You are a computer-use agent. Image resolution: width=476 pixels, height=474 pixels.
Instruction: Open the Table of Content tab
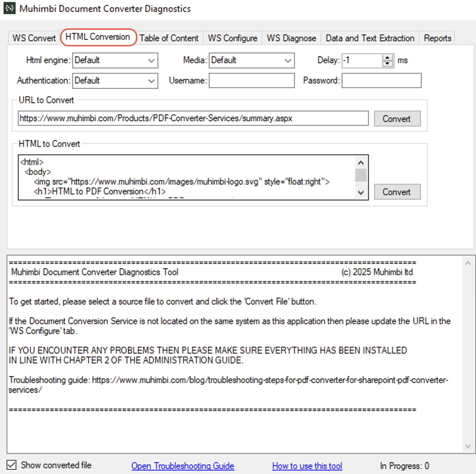click(168, 38)
